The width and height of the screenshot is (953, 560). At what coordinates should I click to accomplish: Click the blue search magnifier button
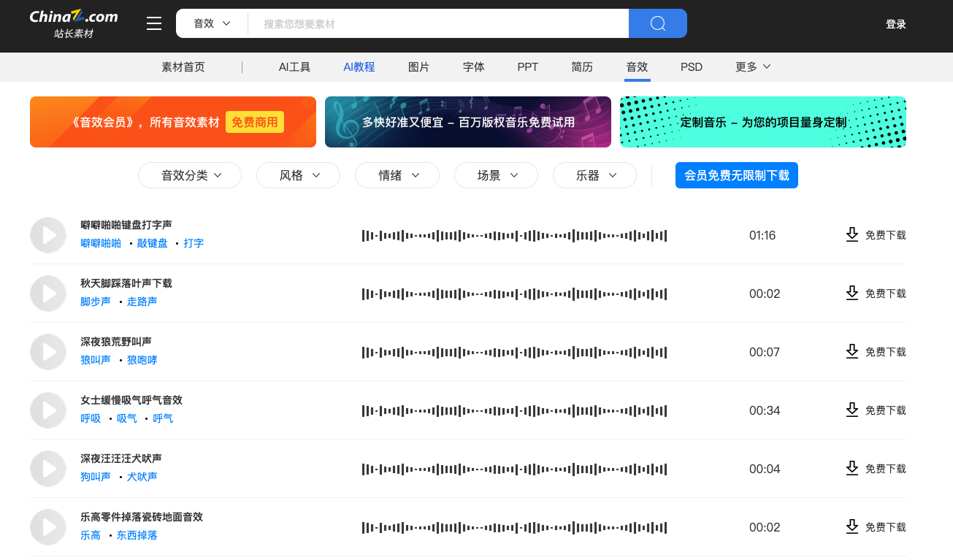657,23
